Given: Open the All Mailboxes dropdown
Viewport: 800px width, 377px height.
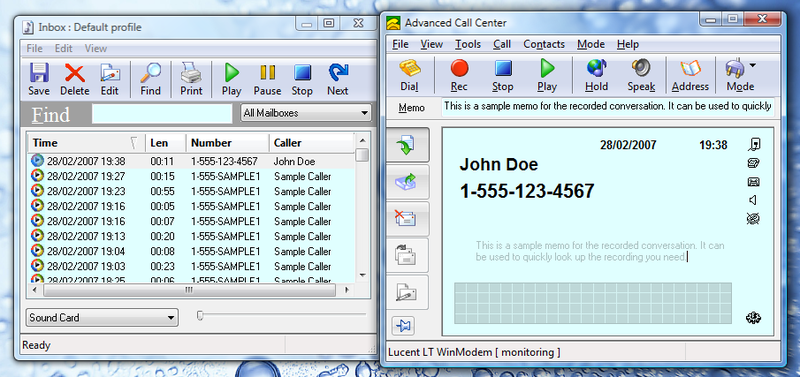Looking at the screenshot, I should 306,113.
